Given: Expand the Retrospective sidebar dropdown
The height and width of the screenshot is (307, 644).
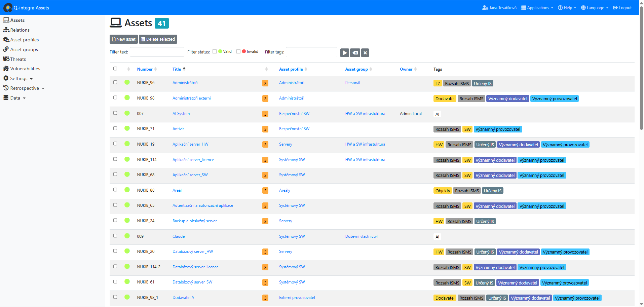Looking at the screenshot, I should [x=24, y=88].
